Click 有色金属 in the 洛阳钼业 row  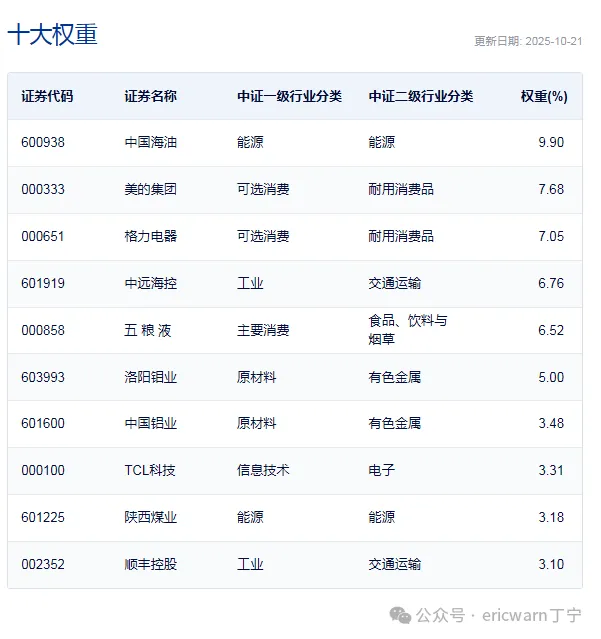394,377
